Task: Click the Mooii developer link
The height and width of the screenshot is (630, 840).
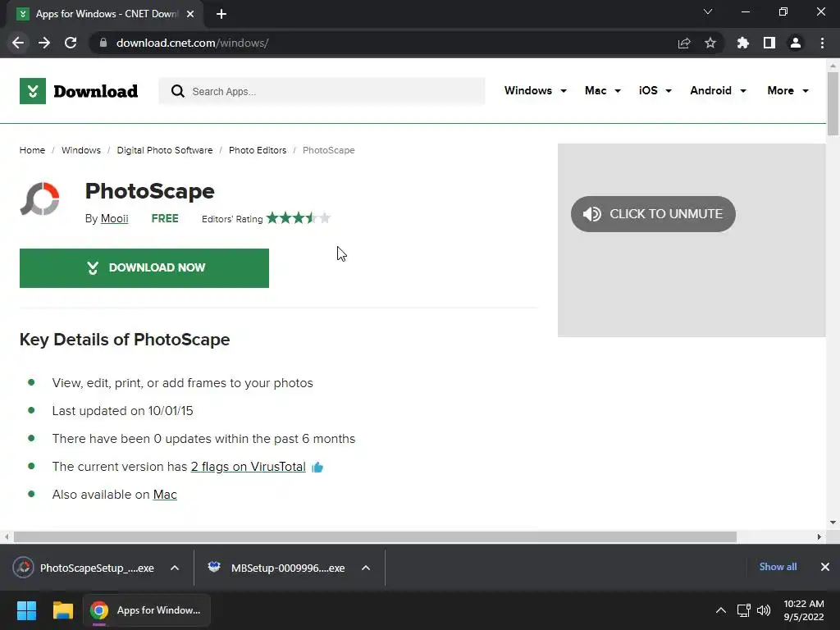Action: point(115,218)
